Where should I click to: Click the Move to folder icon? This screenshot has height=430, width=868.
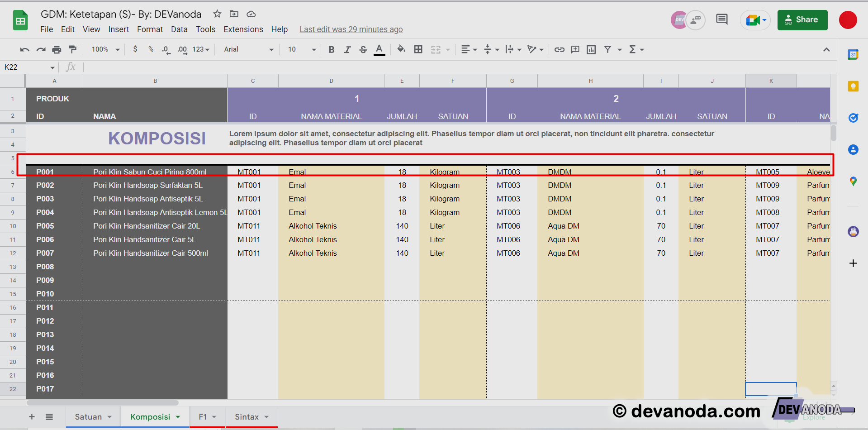[234, 14]
